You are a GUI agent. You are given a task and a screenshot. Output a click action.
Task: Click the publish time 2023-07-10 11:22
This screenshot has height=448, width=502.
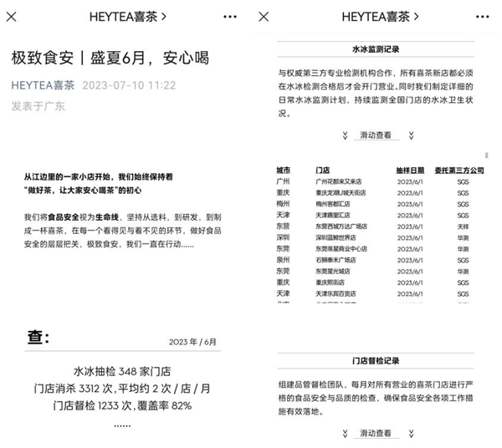(129, 85)
